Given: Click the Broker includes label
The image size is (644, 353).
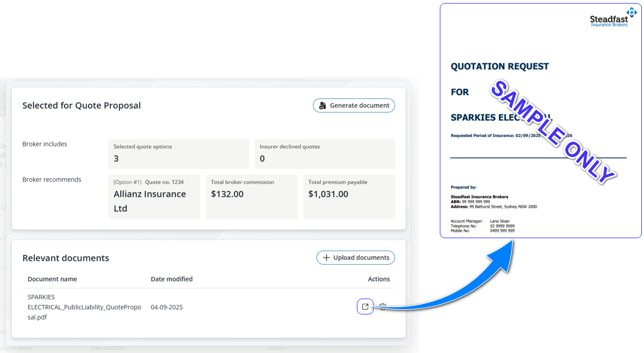Looking at the screenshot, I should [45, 144].
